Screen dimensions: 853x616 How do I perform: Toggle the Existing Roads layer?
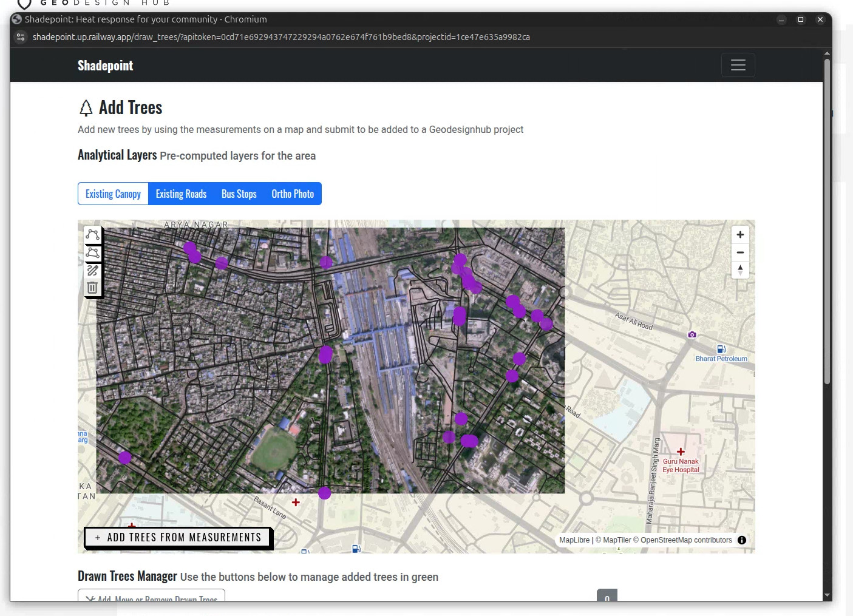(x=181, y=194)
